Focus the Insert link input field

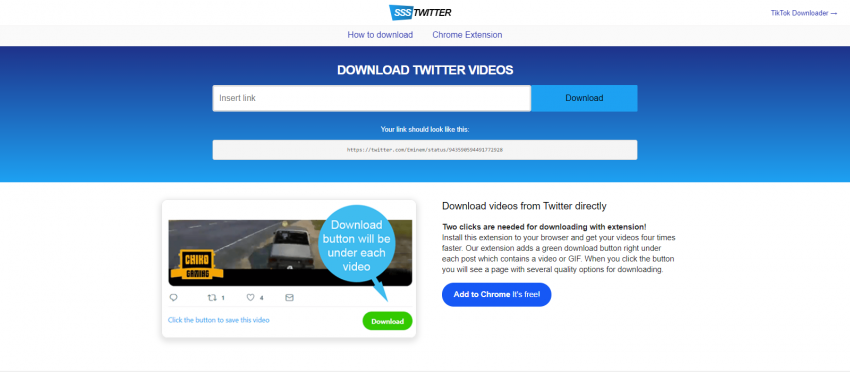pos(372,98)
